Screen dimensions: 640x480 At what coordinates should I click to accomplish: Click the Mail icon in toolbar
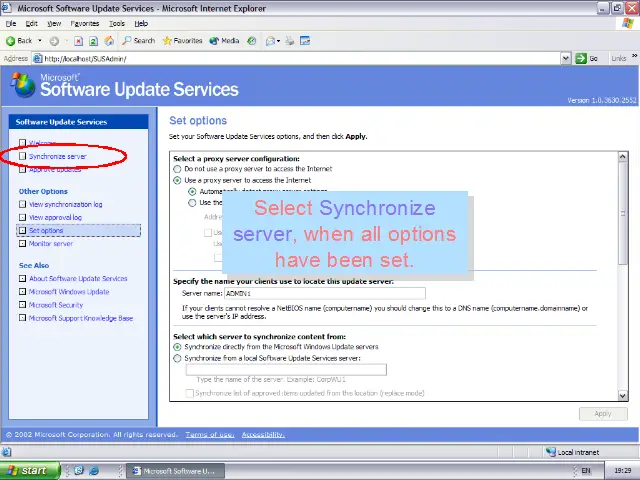[270, 41]
